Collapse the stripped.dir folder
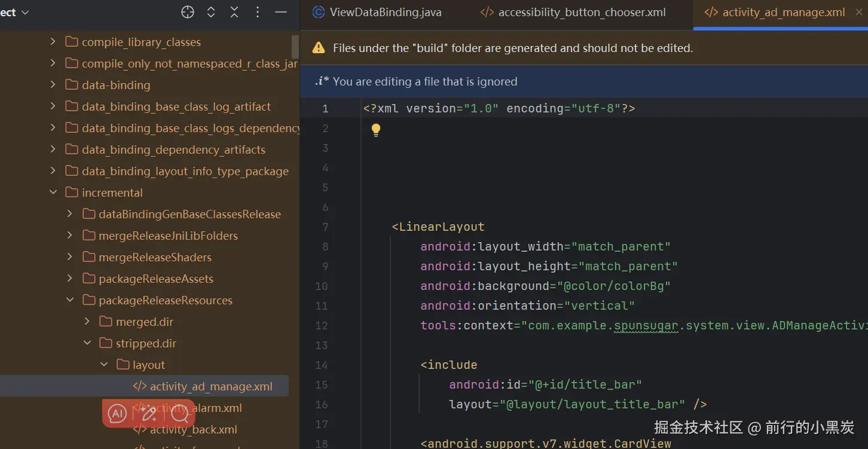 [x=87, y=343]
